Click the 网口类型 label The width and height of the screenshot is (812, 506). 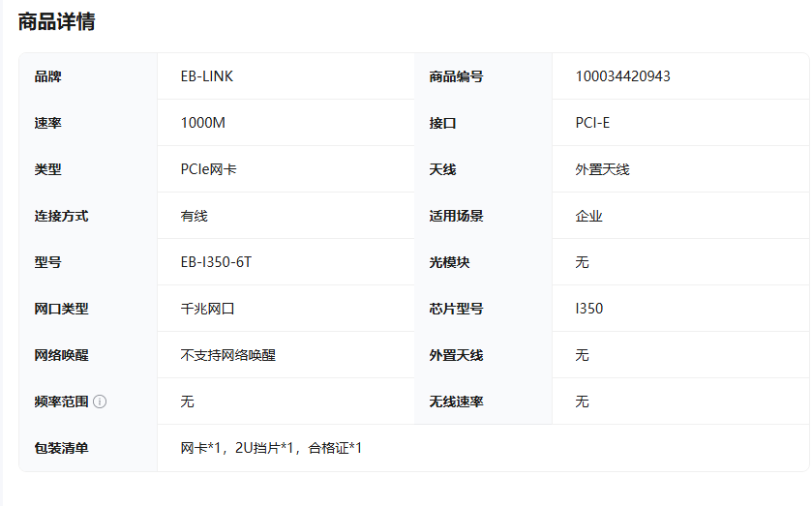pyautogui.click(x=61, y=309)
